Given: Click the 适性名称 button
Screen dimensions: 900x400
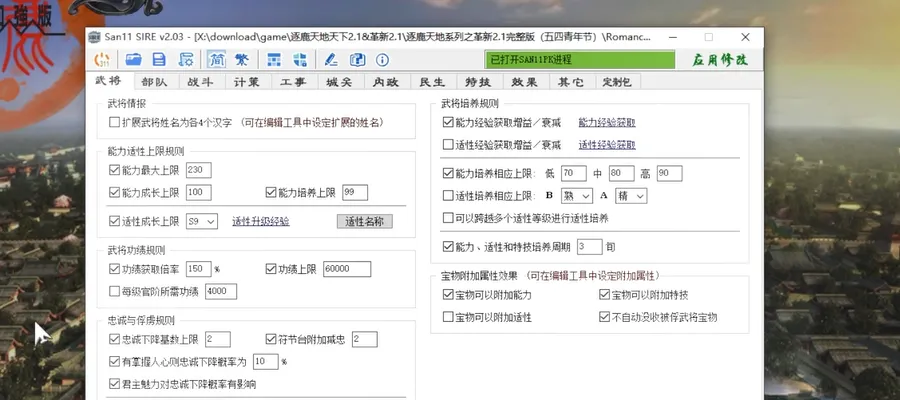Looking at the screenshot, I should click(x=364, y=222).
